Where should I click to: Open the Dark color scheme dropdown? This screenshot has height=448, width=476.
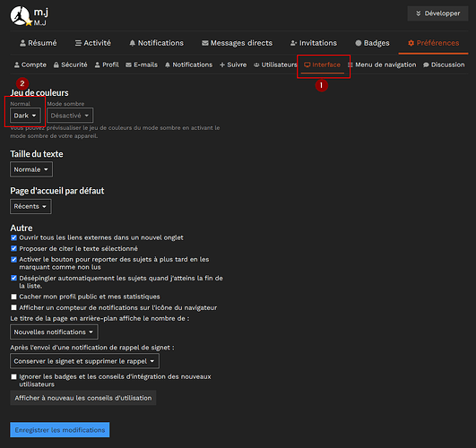click(25, 116)
